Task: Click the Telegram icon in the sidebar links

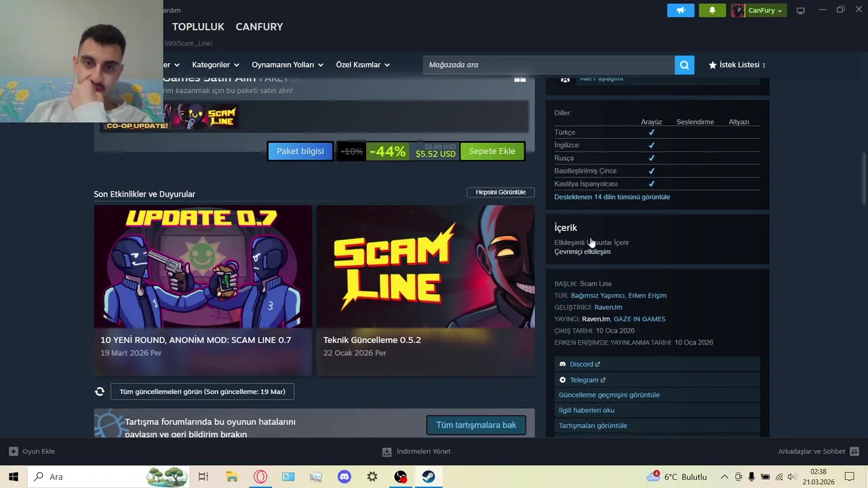Action: pyautogui.click(x=563, y=380)
